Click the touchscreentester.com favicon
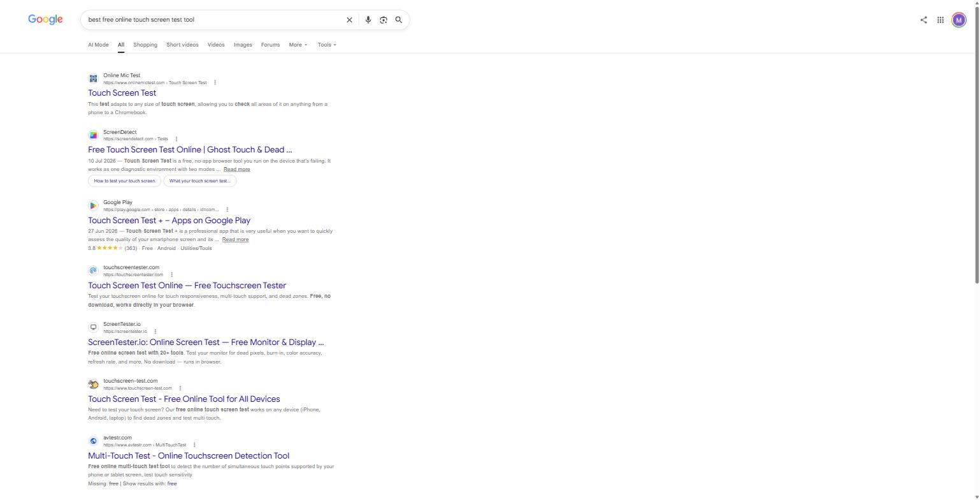This screenshot has width=980, height=500. (x=93, y=270)
